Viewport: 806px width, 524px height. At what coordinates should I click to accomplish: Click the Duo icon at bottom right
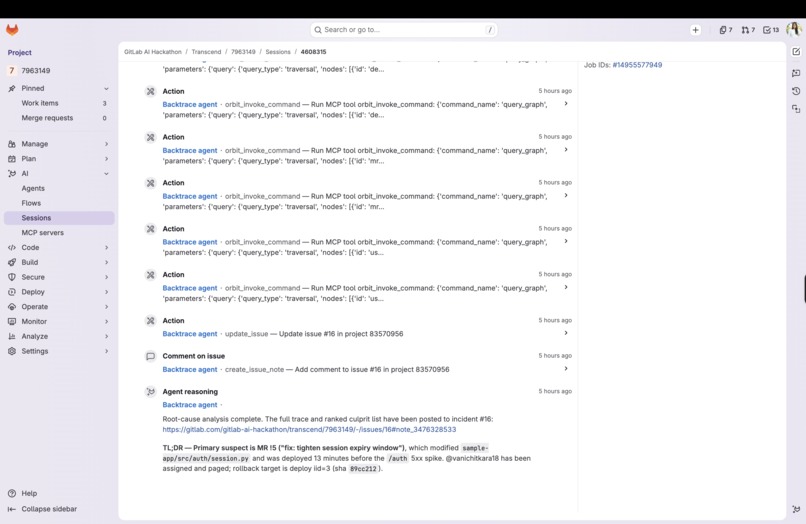(796, 509)
